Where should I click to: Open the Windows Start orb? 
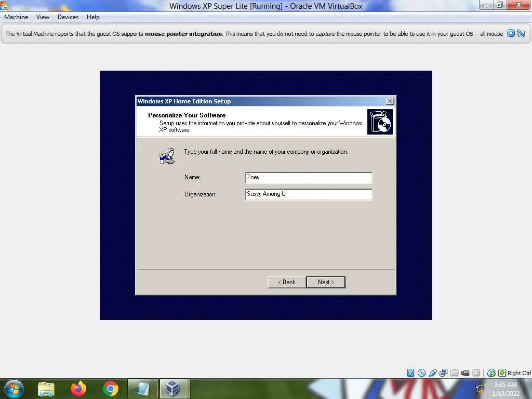pos(14,389)
